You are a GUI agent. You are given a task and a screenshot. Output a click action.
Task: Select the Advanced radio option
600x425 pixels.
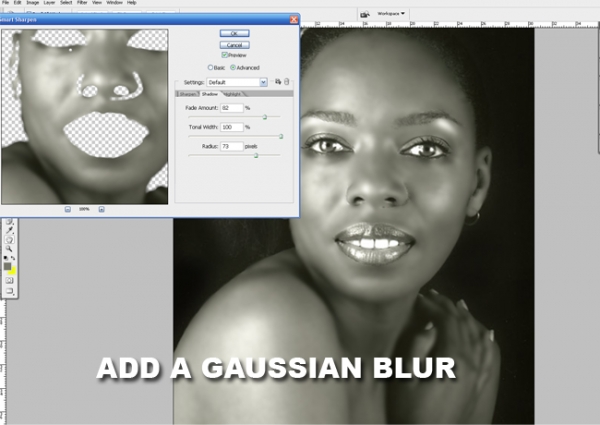233,67
